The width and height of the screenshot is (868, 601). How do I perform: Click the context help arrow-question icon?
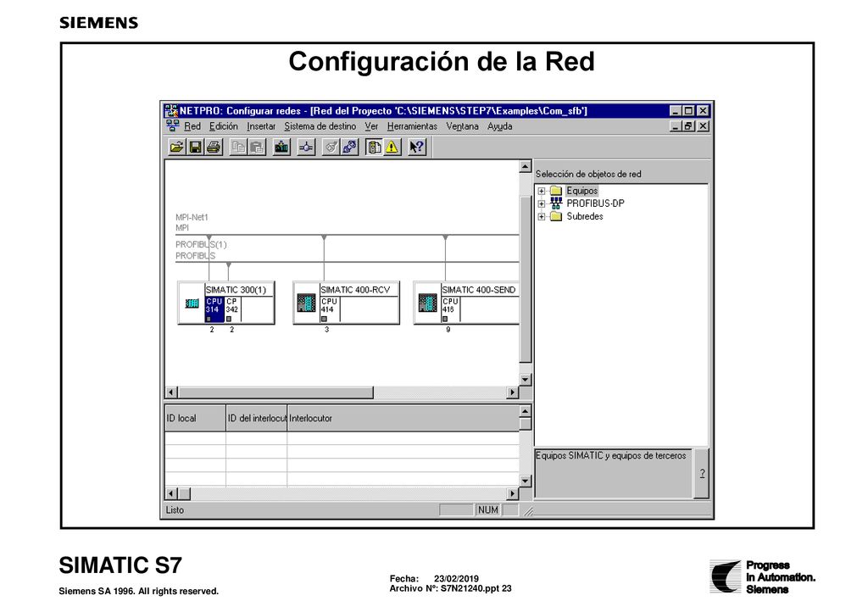[417, 147]
